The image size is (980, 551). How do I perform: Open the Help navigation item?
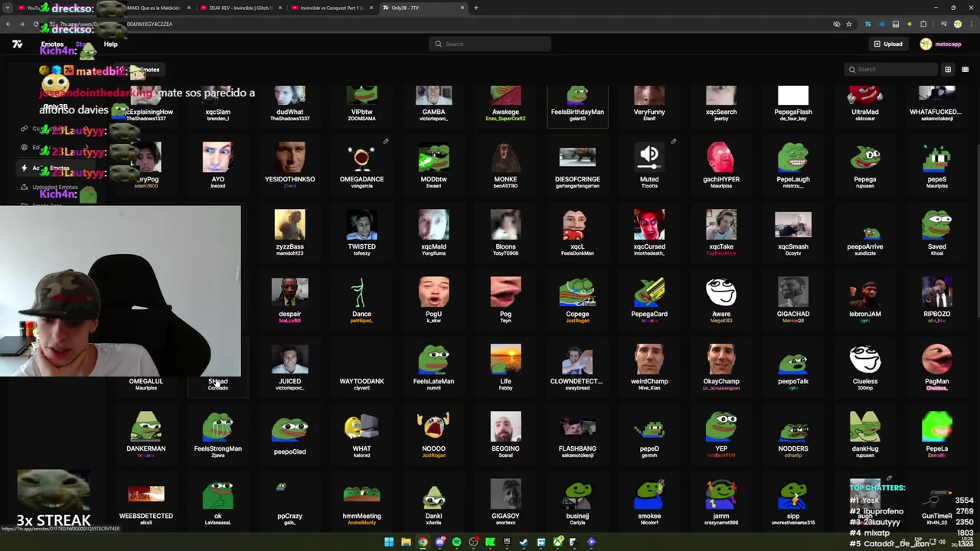click(x=110, y=44)
